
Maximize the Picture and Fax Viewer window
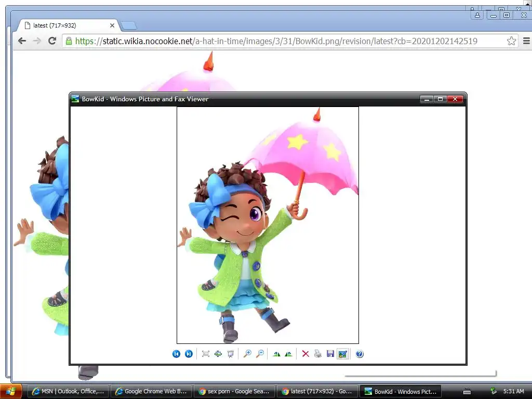tap(440, 99)
